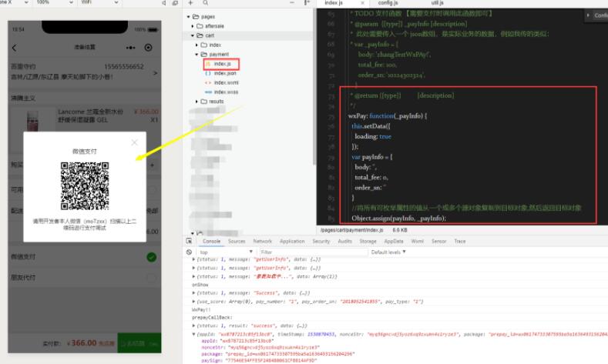608x364 pixels.
Task: Click the circular capsule button in the simulator header
Action: click(148, 48)
